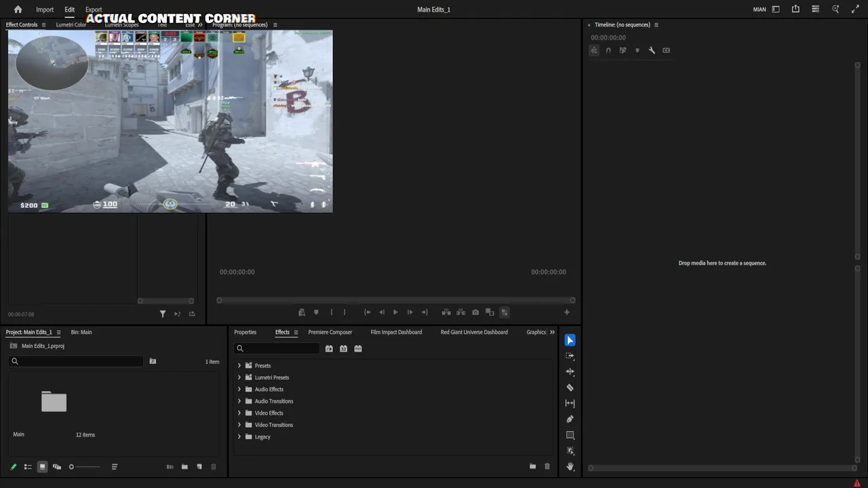Screen dimensions: 868x488
Task: Expand the Video Effects folder
Action: pos(239,413)
